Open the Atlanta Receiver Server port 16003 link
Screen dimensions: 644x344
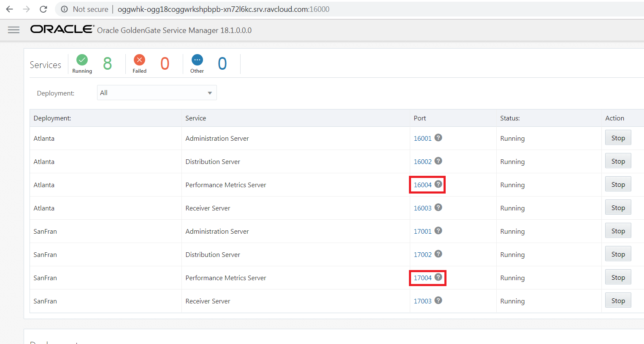pyautogui.click(x=422, y=208)
